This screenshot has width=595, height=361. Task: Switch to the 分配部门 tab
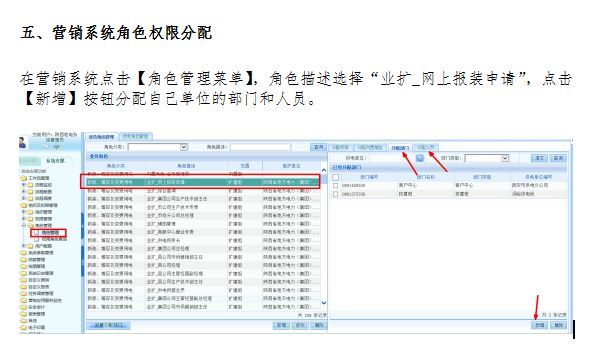point(400,147)
